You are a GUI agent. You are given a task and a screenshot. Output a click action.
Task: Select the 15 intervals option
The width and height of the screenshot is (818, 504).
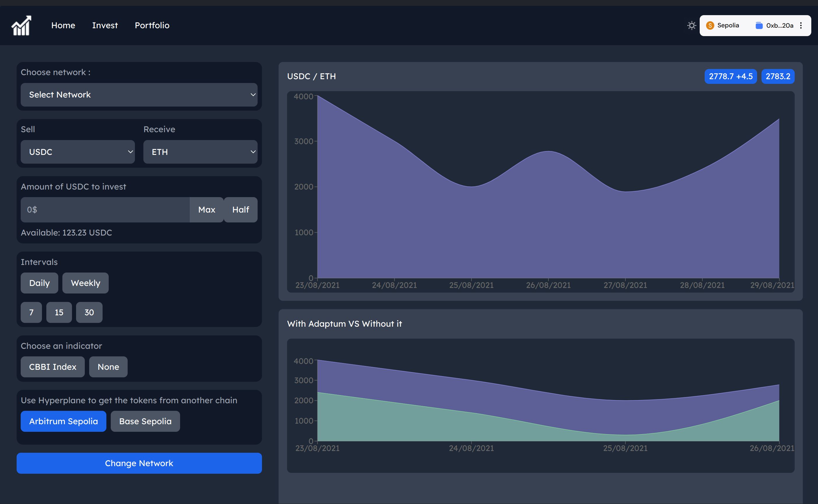[59, 312]
